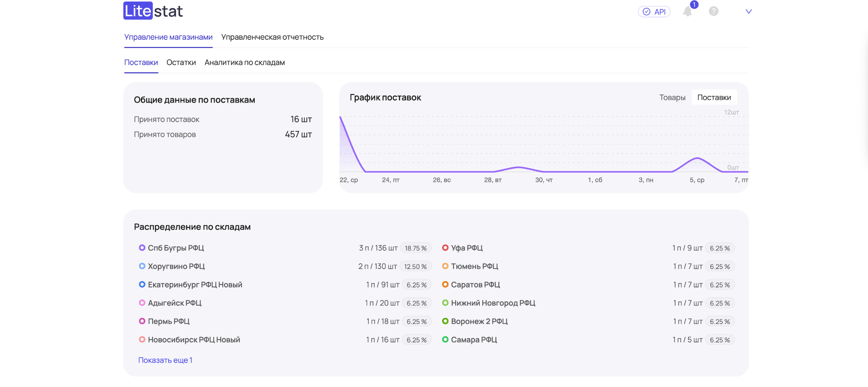This screenshot has width=868, height=387.
Task: Open the Управление магазинами tab
Action: (168, 37)
